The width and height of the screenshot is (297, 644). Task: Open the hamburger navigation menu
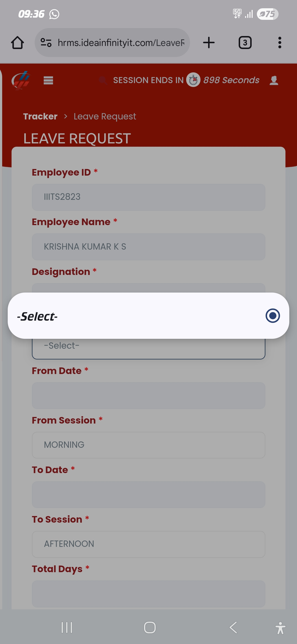coord(48,80)
